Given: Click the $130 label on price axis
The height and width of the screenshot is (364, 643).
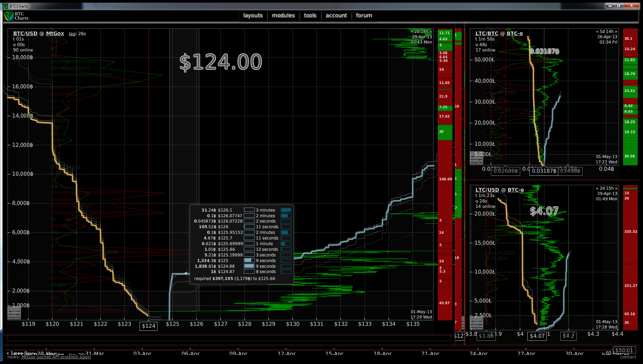Looking at the screenshot, I should point(293,324).
